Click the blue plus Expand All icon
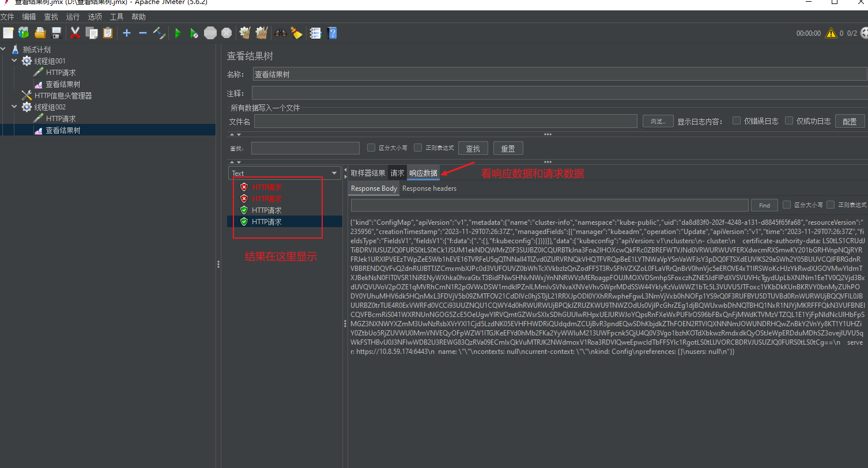This screenshot has height=468, width=868. coord(127,33)
